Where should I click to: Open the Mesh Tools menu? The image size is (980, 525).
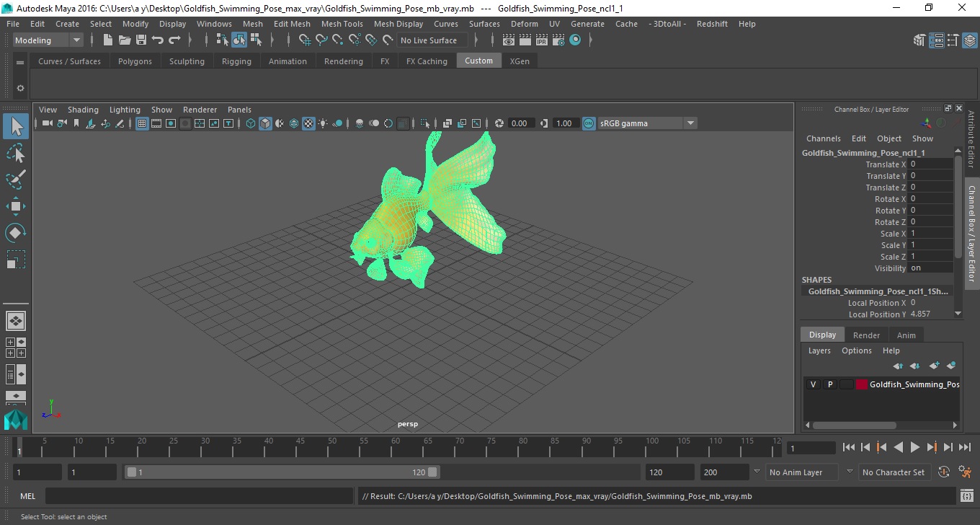pos(342,24)
